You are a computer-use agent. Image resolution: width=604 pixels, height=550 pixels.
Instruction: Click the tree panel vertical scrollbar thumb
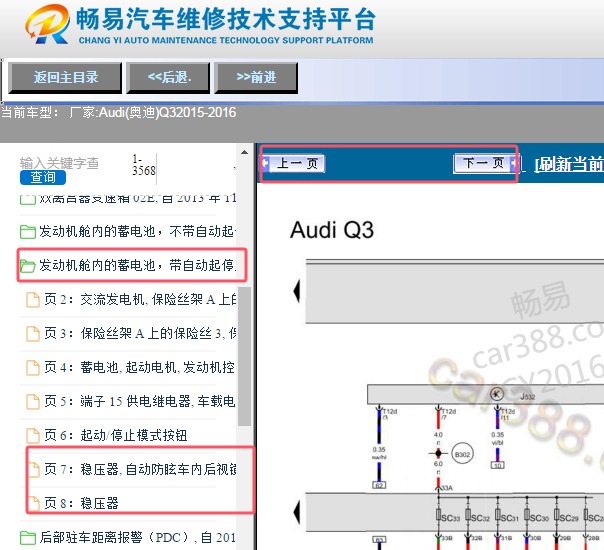coord(245,356)
